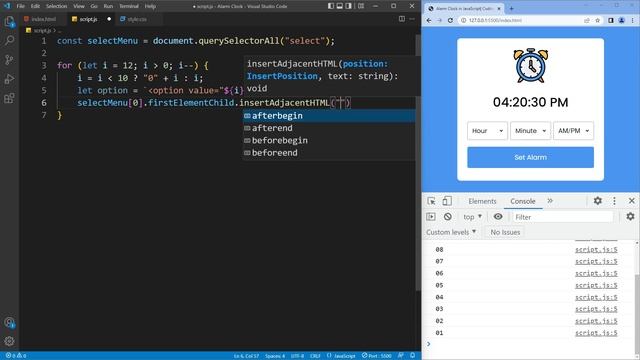Open the browser profile avatar
The image size is (640, 360).
click(622, 20)
